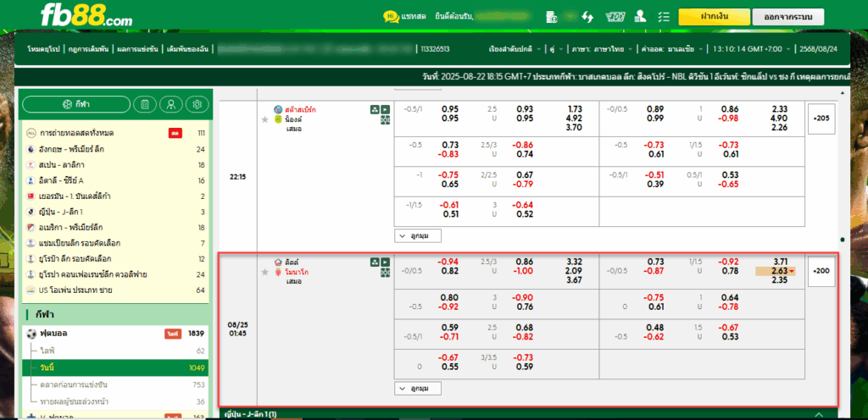This screenshot has height=420, width=868.
Task: Click the live stream play icon for Lille match
Action: coord(386,262)
